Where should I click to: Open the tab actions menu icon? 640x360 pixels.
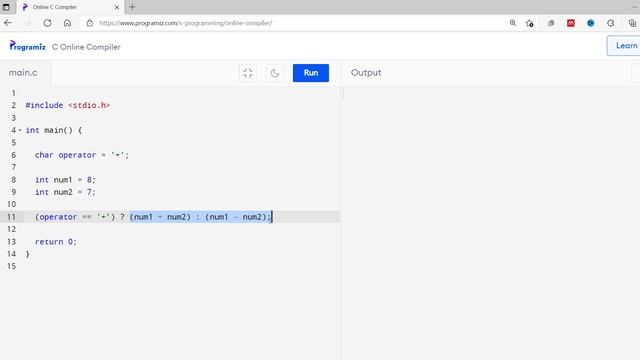[6, 7]
